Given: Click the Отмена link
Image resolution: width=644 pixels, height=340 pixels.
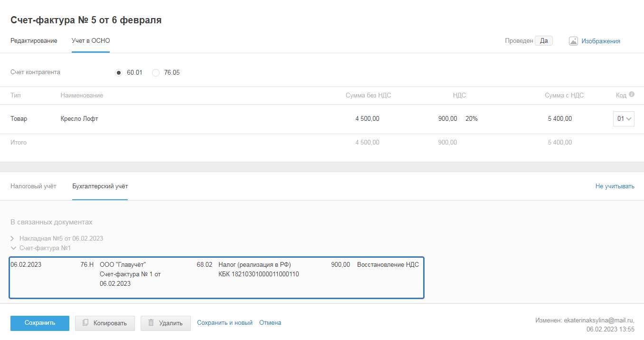Looking at the screenshot, I should tap(270, 323).
